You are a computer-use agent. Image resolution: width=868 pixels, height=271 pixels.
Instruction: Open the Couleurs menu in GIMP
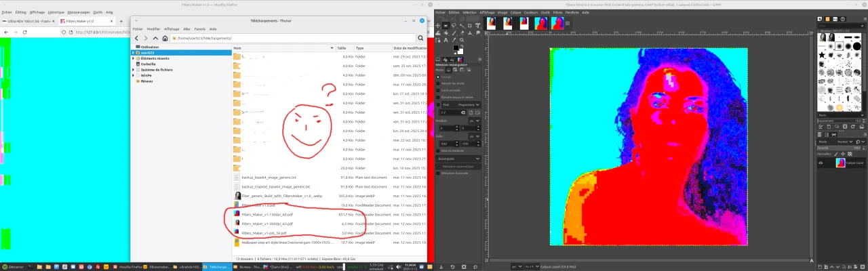[x=531, y=12]
